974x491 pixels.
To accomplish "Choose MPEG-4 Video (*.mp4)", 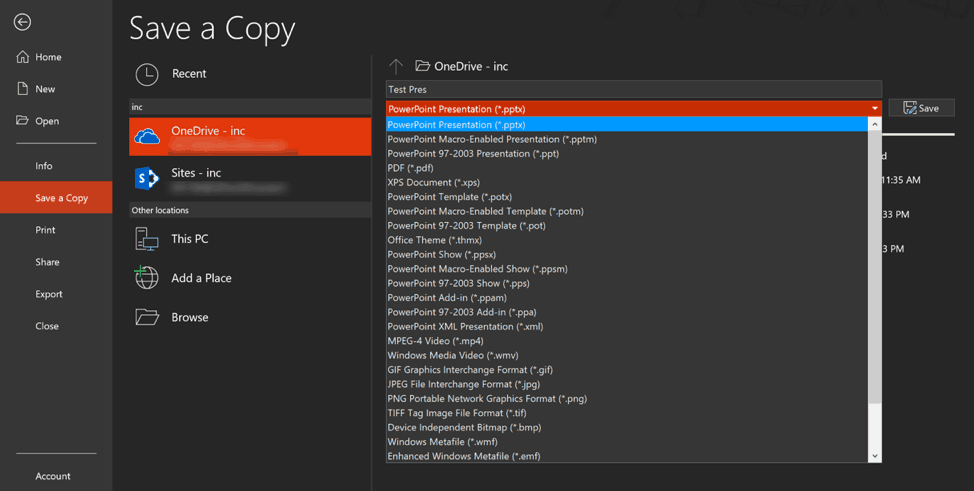I will 627,341.
